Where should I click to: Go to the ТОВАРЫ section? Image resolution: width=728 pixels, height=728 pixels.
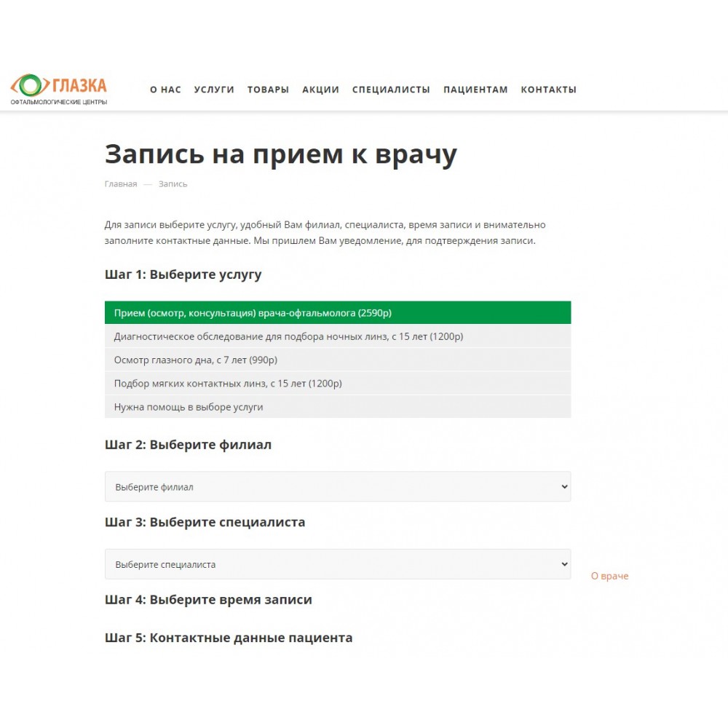268,90
